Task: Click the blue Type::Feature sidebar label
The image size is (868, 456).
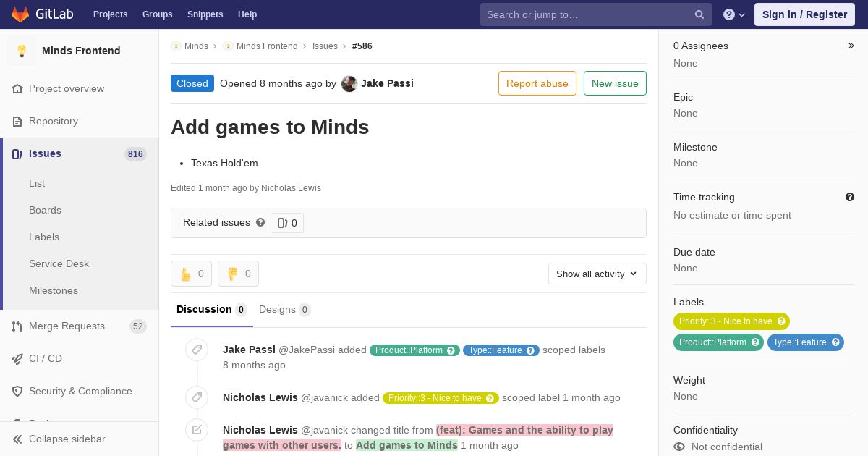Action: [806, 342]
